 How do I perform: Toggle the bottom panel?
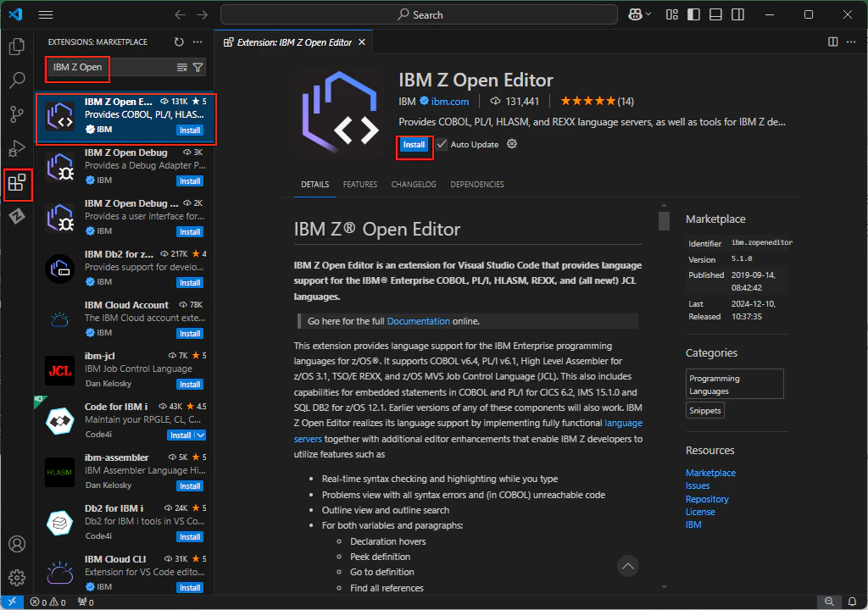[715, 15]
